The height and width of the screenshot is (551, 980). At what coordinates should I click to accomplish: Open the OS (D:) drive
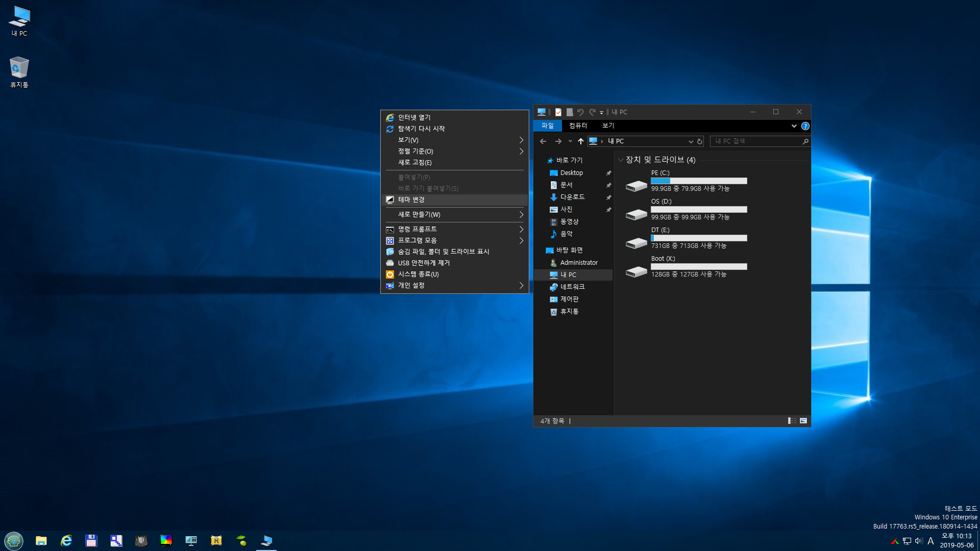[x=687, y=210]
